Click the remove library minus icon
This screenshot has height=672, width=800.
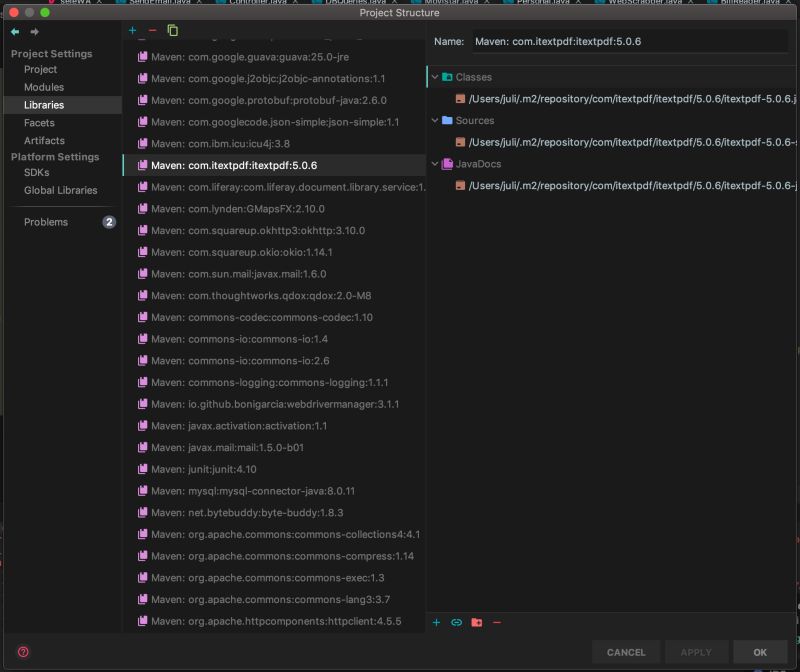pyautogui.click(x=150, y=31)
